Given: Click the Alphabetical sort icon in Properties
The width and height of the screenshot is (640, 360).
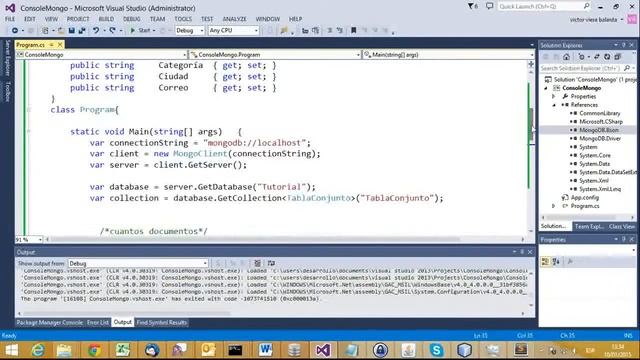Looking at the screenshot, I should pyautogui.click(x=556, y=261).
